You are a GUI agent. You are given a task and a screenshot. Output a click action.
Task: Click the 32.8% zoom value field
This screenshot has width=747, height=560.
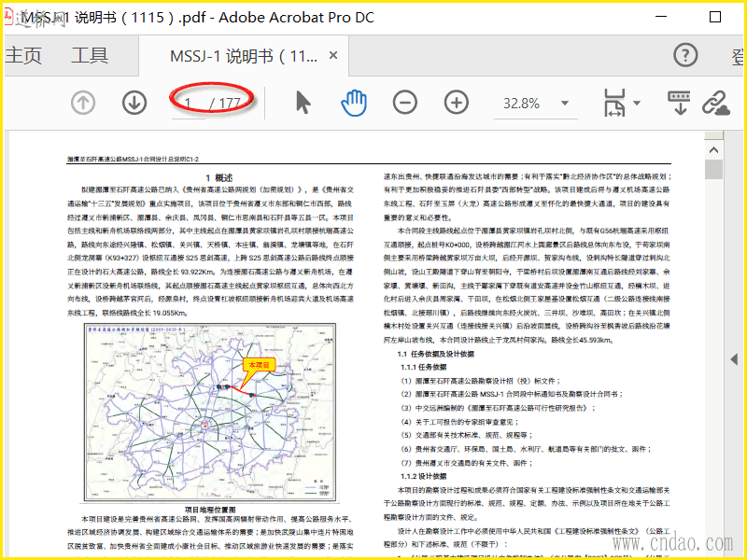tap(521, 104)
